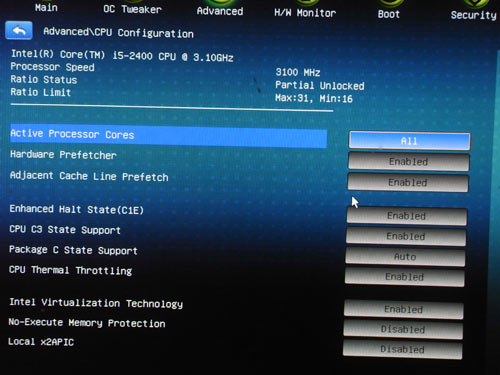Viewport: 500px width, 375px height.
Task: Select the Active Processor Cores row
Action: click(x=168, y=136)
